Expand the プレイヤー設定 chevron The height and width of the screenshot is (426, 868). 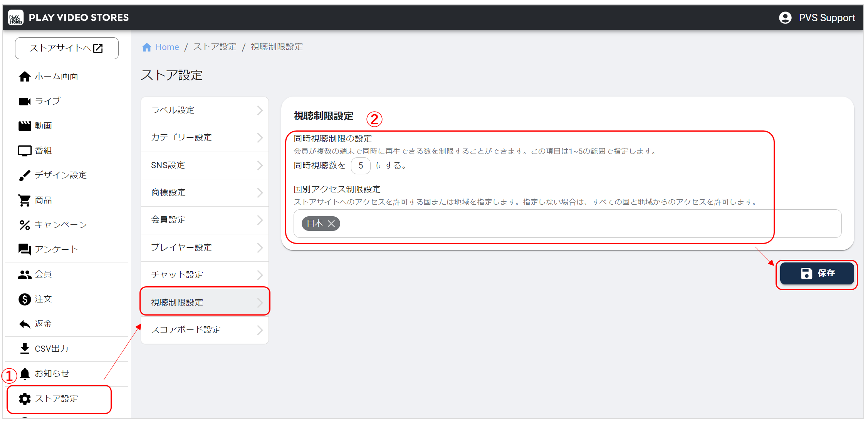260,247
